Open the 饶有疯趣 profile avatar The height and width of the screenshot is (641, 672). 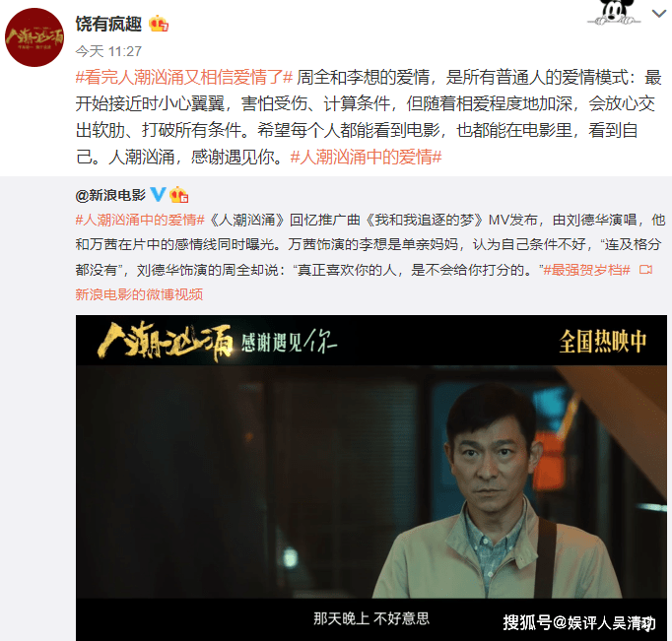click(34, 37)
